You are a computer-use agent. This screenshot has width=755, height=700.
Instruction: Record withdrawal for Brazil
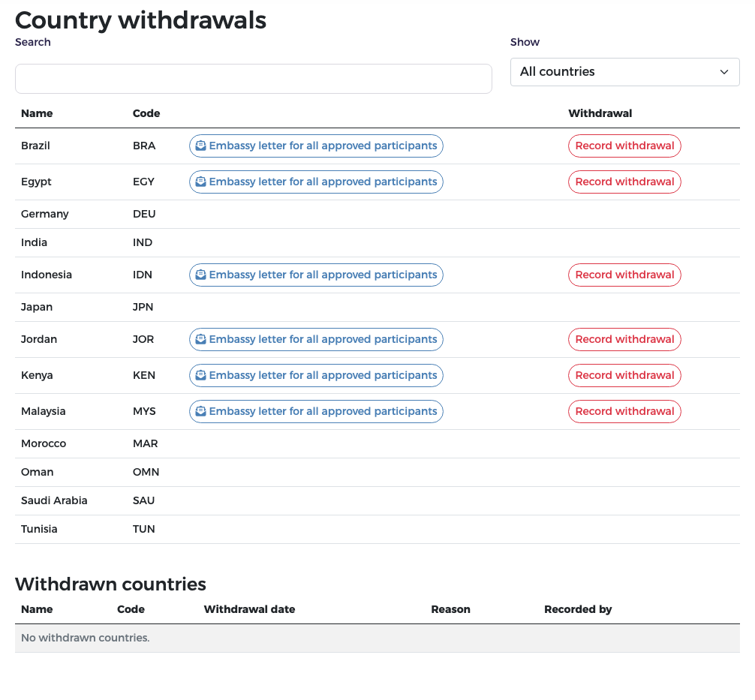coord(624,146)
